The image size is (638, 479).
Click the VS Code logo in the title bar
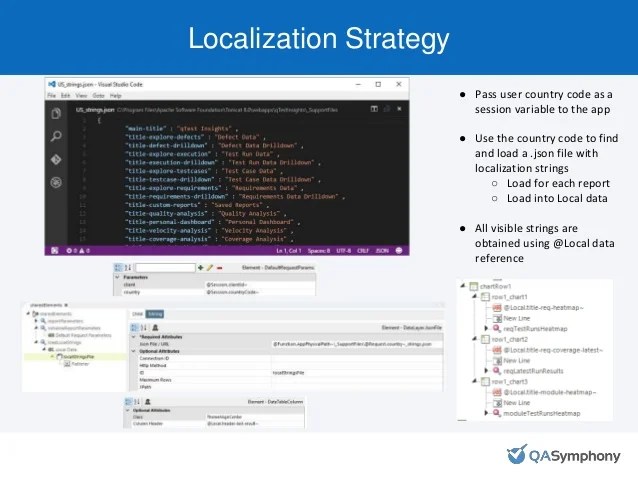tap(52, 84)
